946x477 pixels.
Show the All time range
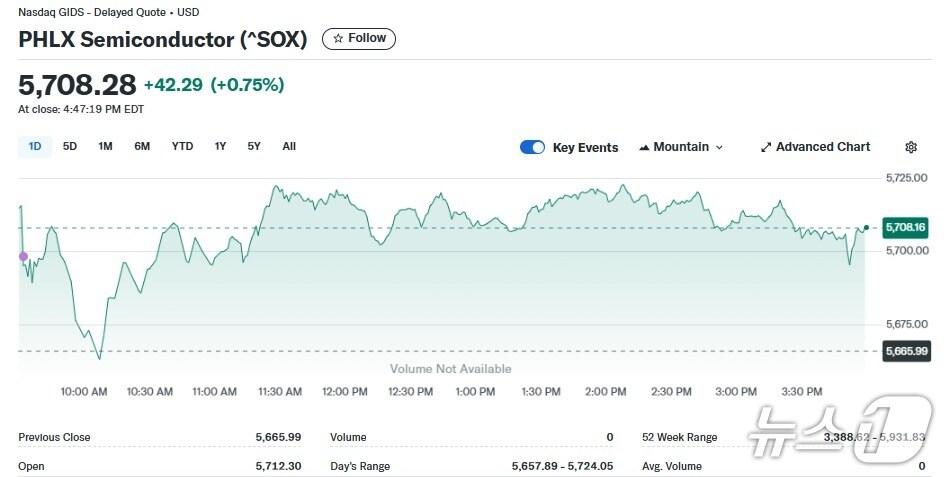[289, 146]
